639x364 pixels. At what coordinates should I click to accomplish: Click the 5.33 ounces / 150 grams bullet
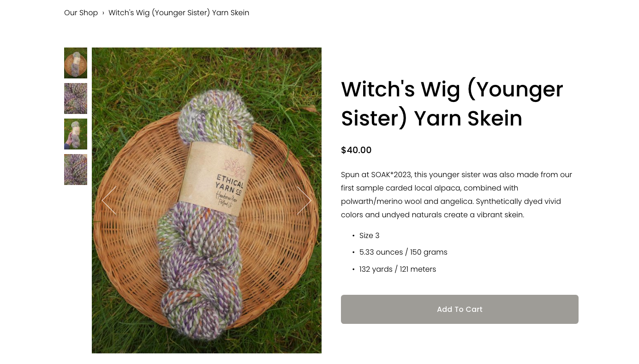(x=403, y=252)
